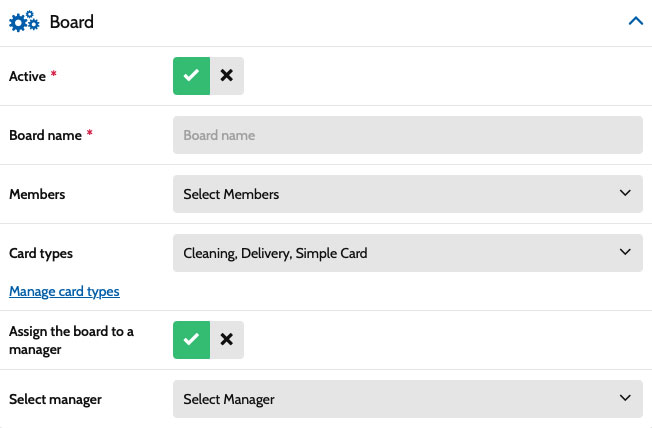Image resolution: width=652 pixels, height=428 pixels.
Task: Click the Card types field label
Action: point(41,253)
